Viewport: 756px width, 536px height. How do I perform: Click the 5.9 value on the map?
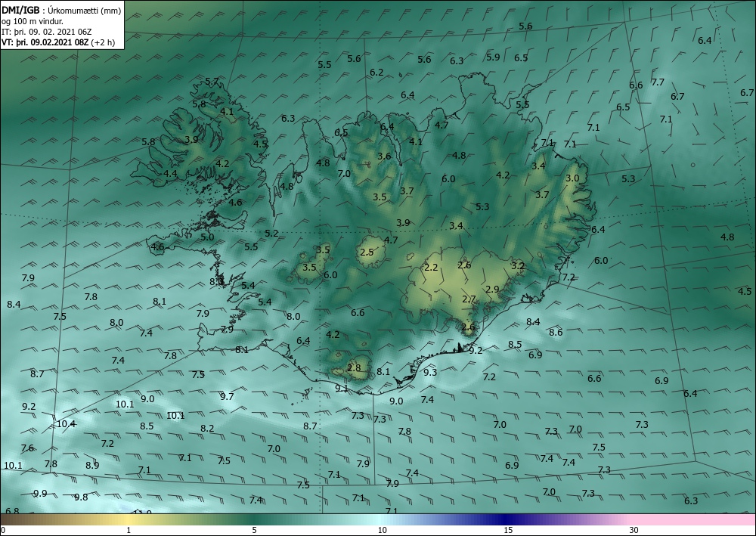pyautogui.click(x=493, y=57)
